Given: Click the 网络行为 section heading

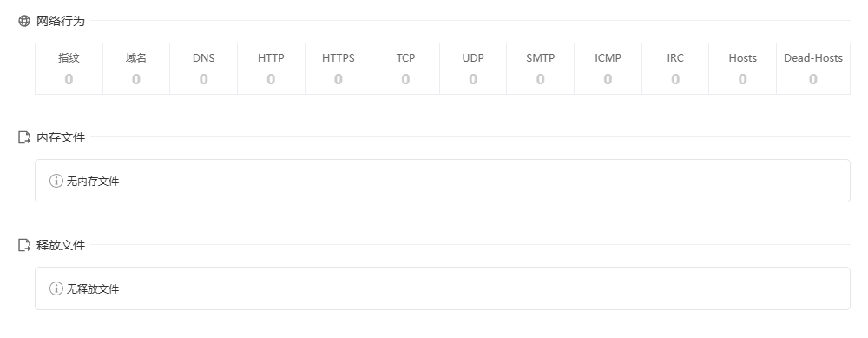Looking at the screenshot, I should (x=61, y=21).
